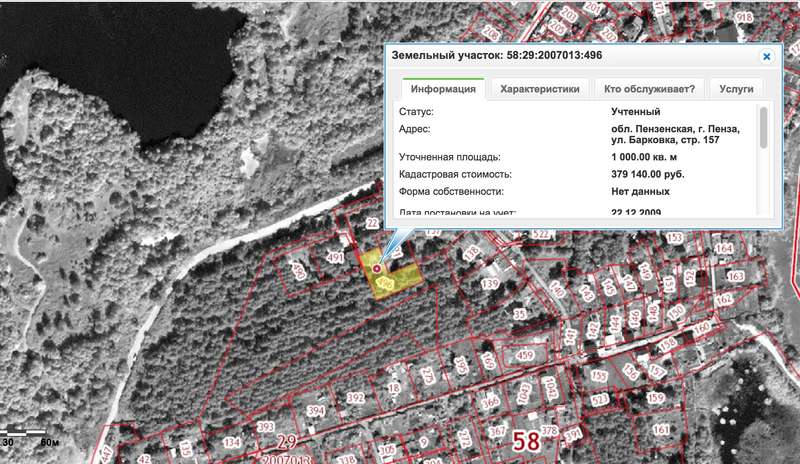Image resolution: width=800 pixels, height=464 pixels.
Task: Select parcel 143 on the map
Action: tap(586, 293)
